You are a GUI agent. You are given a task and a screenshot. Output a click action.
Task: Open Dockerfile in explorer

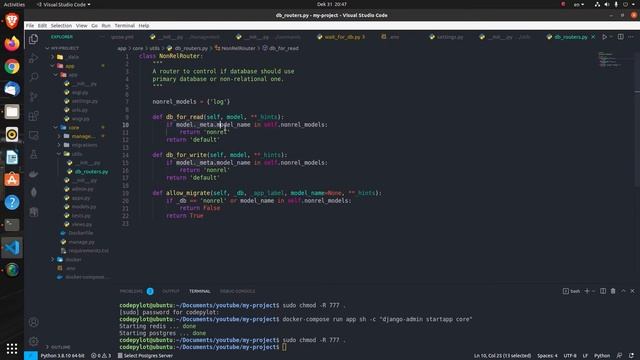(x=80, y=233)
